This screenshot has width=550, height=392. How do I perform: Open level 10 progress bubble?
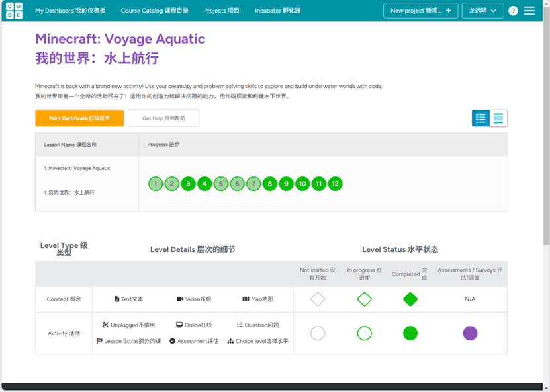tap(302, 184)
